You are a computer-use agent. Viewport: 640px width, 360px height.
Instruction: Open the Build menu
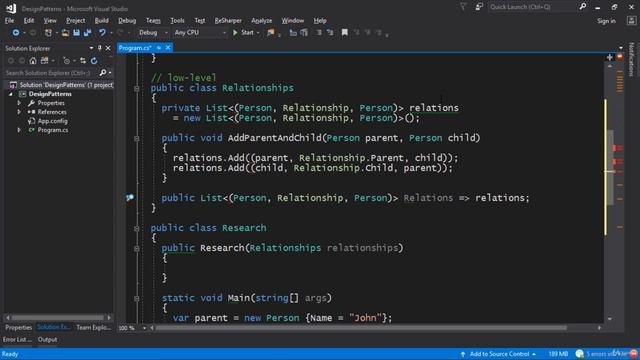(x=101, y=20)
